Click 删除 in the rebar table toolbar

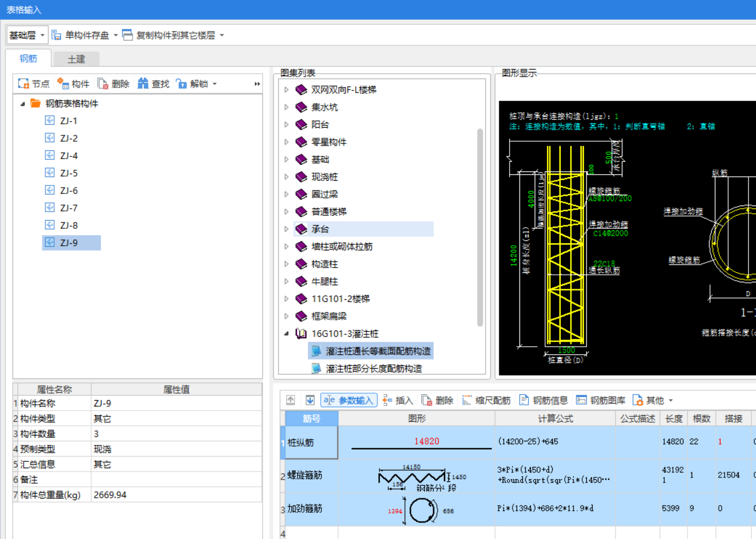(x=438, y=400)
